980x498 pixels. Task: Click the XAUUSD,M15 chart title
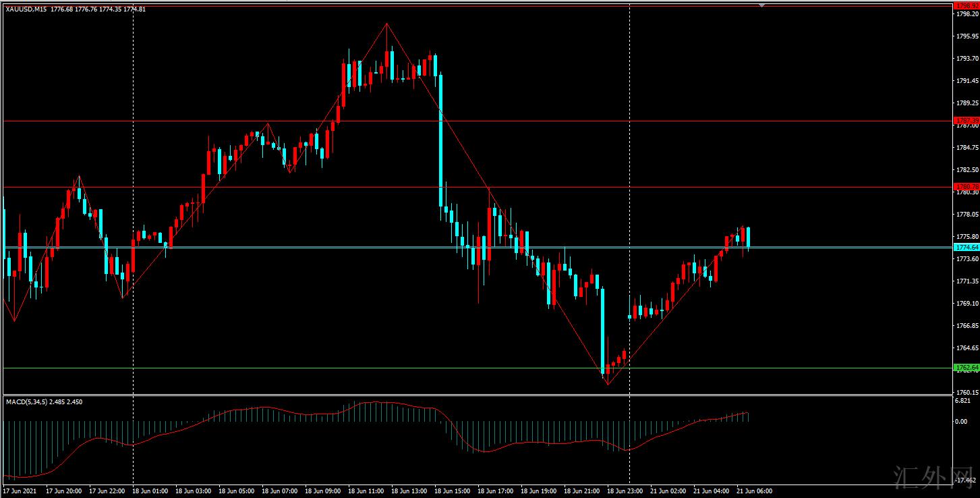[x=25, y=9]
